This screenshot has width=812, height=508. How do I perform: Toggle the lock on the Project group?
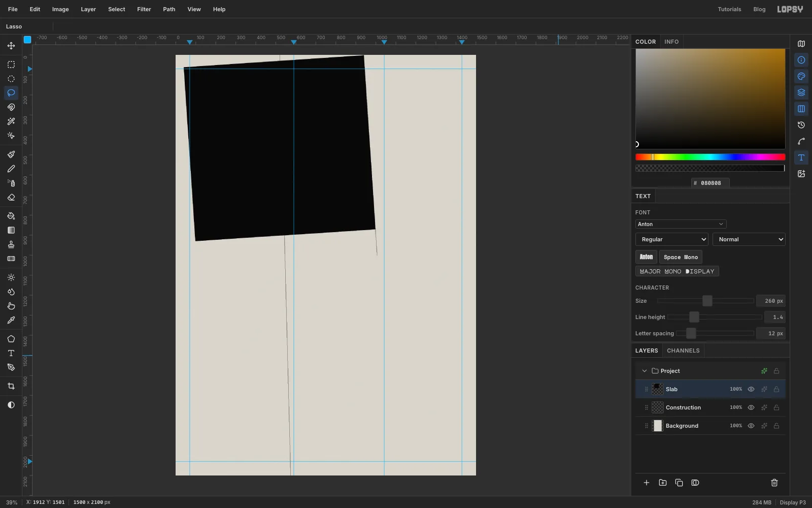776,371
